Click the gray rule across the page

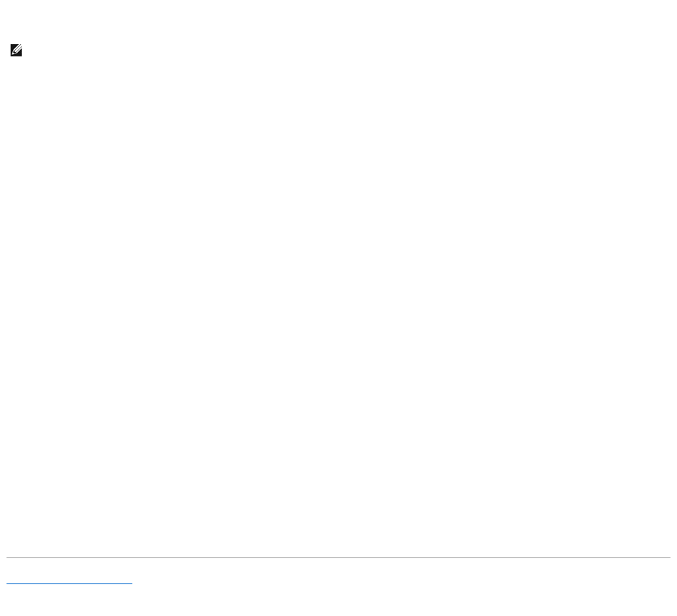coord(338,557)
